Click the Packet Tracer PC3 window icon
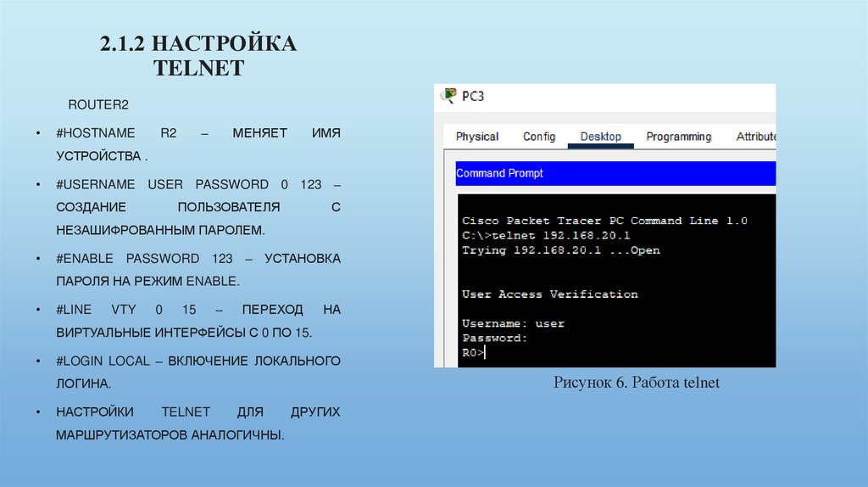 pyautogui.click(x=448, y=96)
